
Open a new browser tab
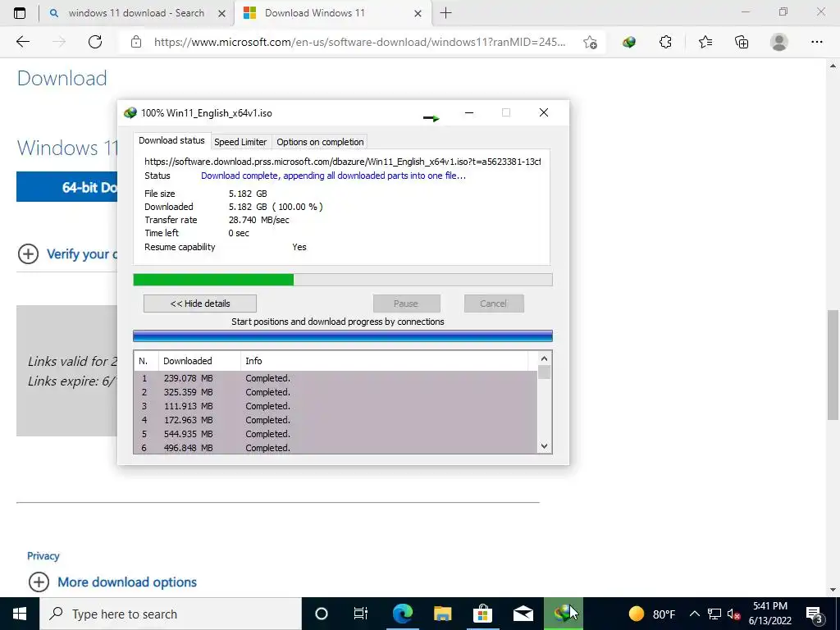pos(445,13)
